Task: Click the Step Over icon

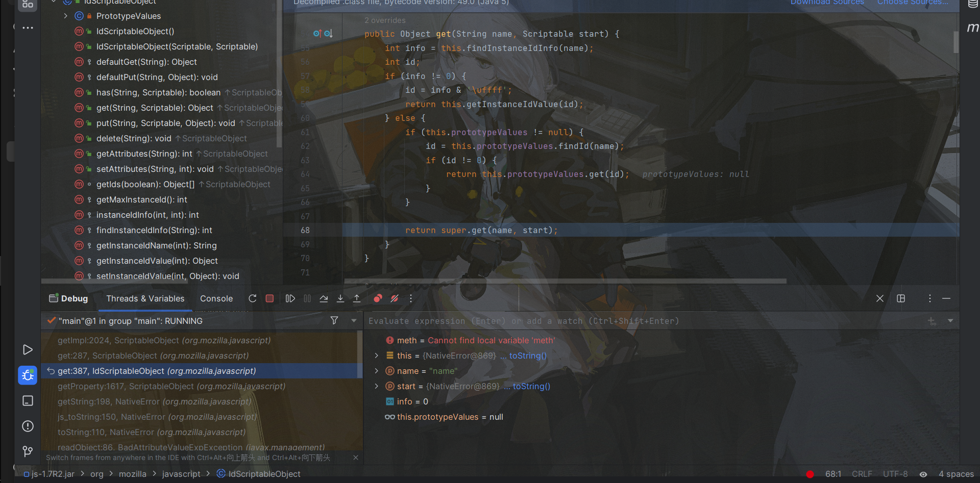Action: (x=324, y=298)
